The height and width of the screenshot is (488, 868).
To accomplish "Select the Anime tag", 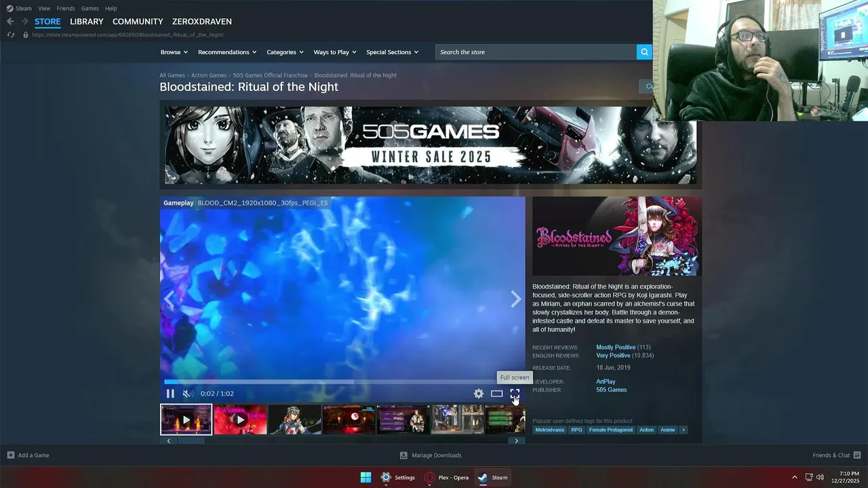I will [668, 430].
